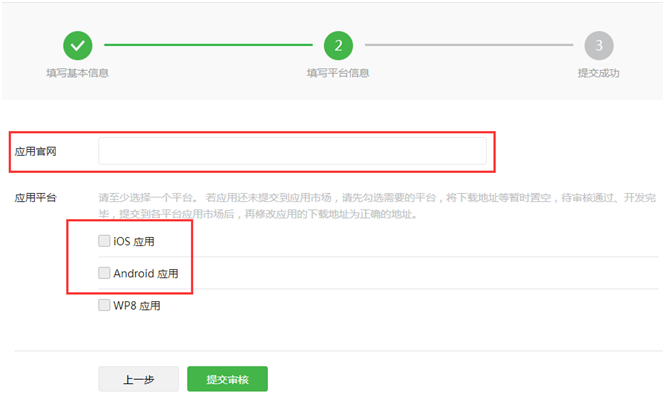Click the gray platform hint paragraph

click(x=370, y=206)
